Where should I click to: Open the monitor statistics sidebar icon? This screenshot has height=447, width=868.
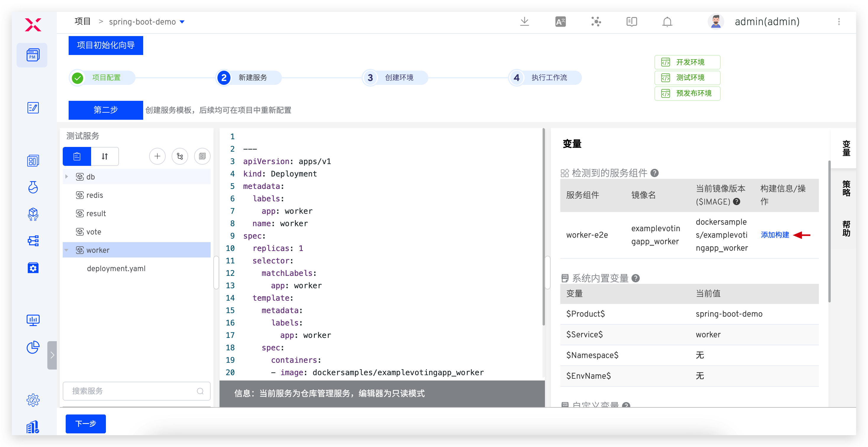pos(33,320)
